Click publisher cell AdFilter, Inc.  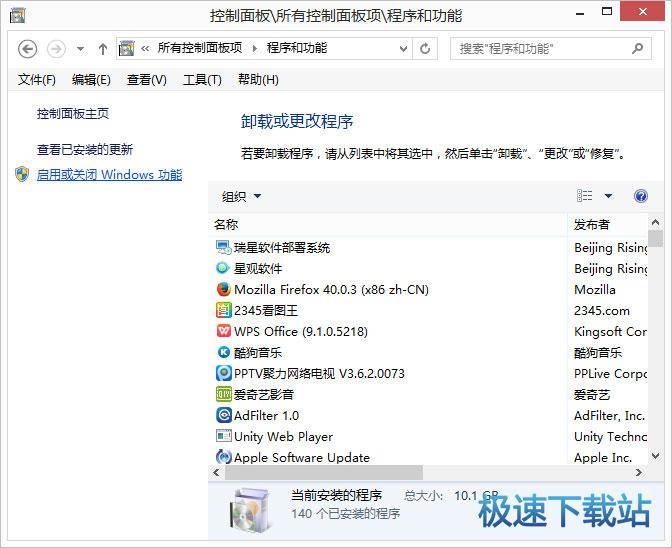tap(609, 416)
